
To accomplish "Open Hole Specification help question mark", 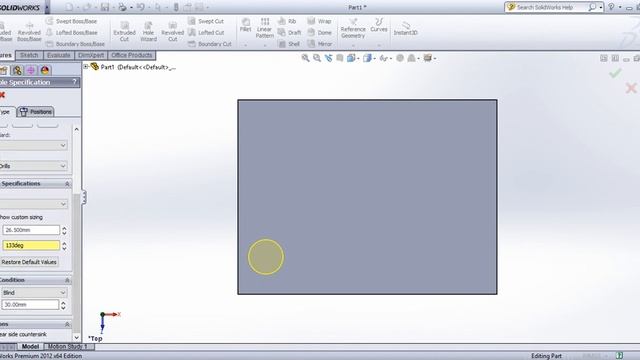I will pyautogui.click(x=75, y=82).
